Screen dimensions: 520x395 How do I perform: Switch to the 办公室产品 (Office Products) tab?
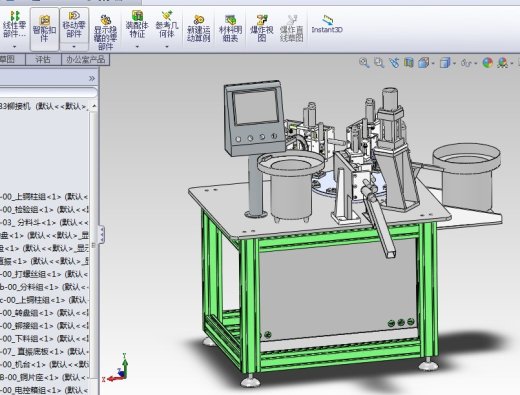[85, 60]
